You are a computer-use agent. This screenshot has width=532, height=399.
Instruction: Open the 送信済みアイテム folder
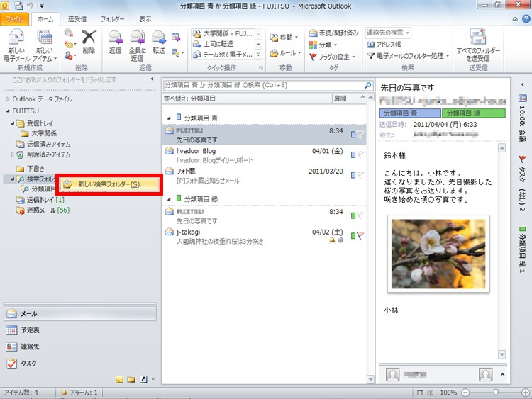(43, 145)
